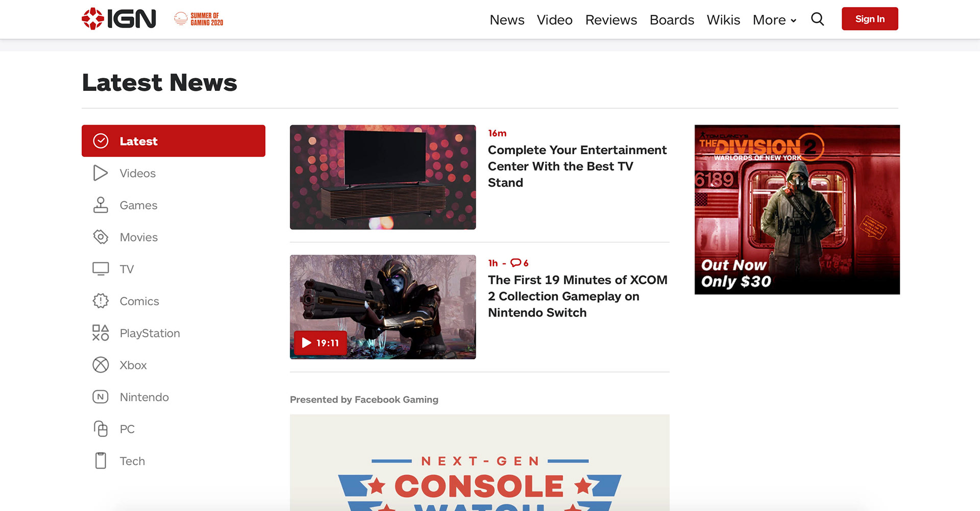
Task: Click the 1h timestamp text
Action: (x=493, y=263)
